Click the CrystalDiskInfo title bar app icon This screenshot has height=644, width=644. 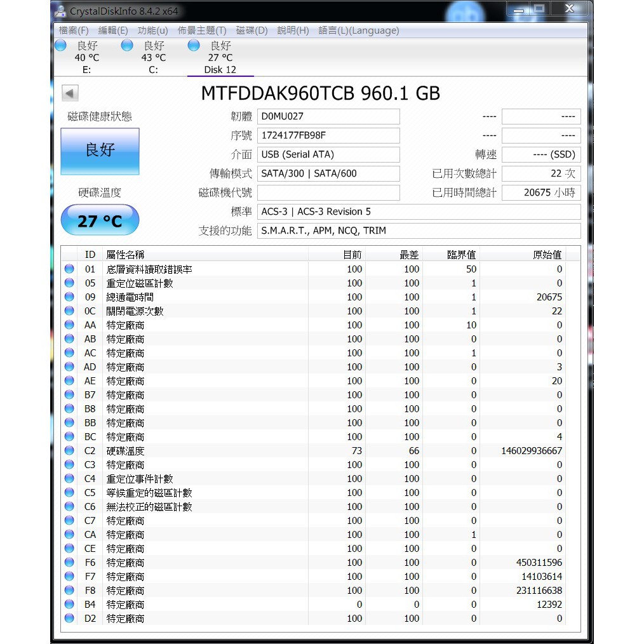[x=60, y=10]
